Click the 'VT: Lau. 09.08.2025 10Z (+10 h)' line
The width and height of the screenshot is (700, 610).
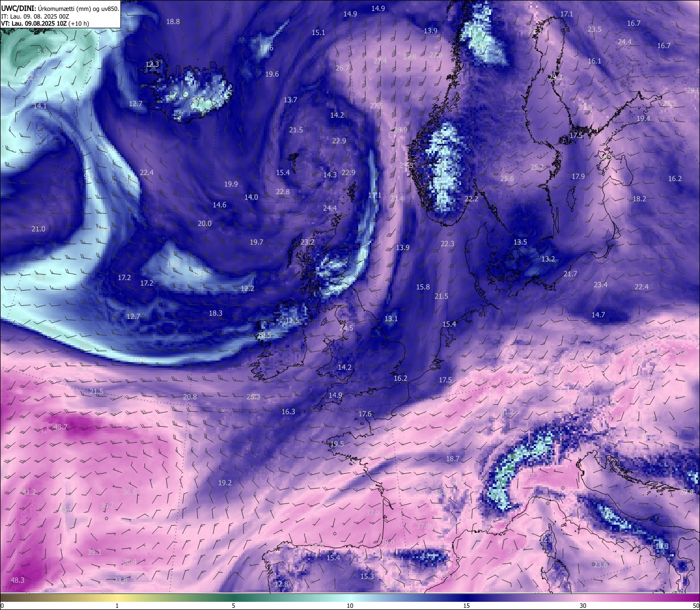[x=45, y=24]
